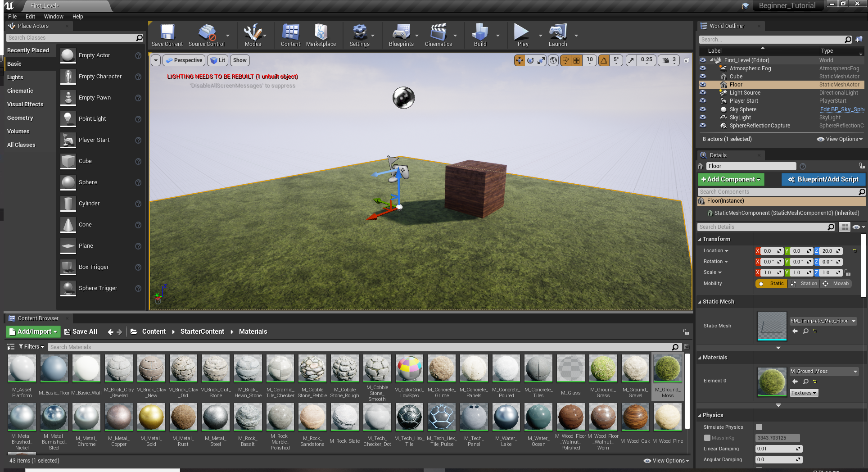Click the Content Browser sources panel icon
Image resolution: width=868 pixels, height=472 pixels.
coord(11,347)
